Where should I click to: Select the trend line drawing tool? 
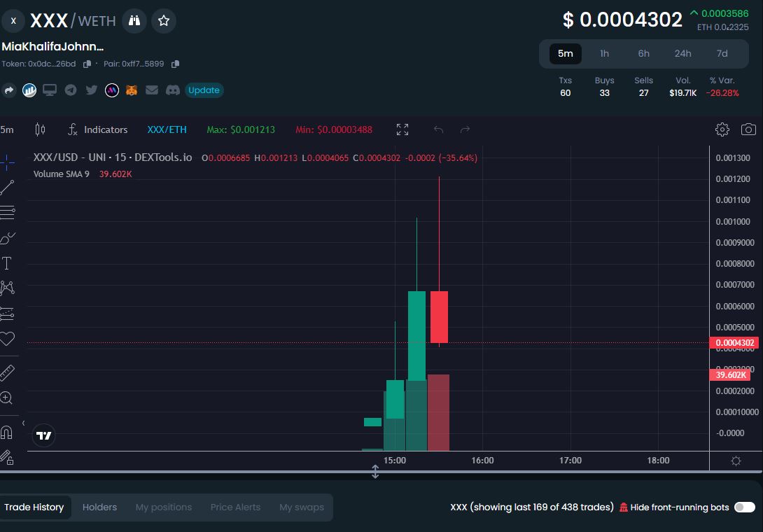[x=7, y=188]
